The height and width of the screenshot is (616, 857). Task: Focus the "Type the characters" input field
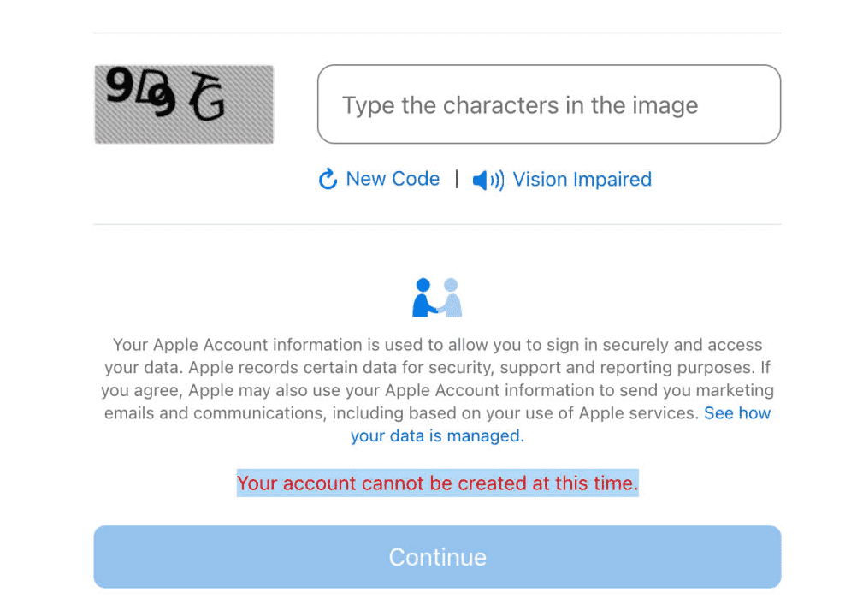[x=548, y=104]
